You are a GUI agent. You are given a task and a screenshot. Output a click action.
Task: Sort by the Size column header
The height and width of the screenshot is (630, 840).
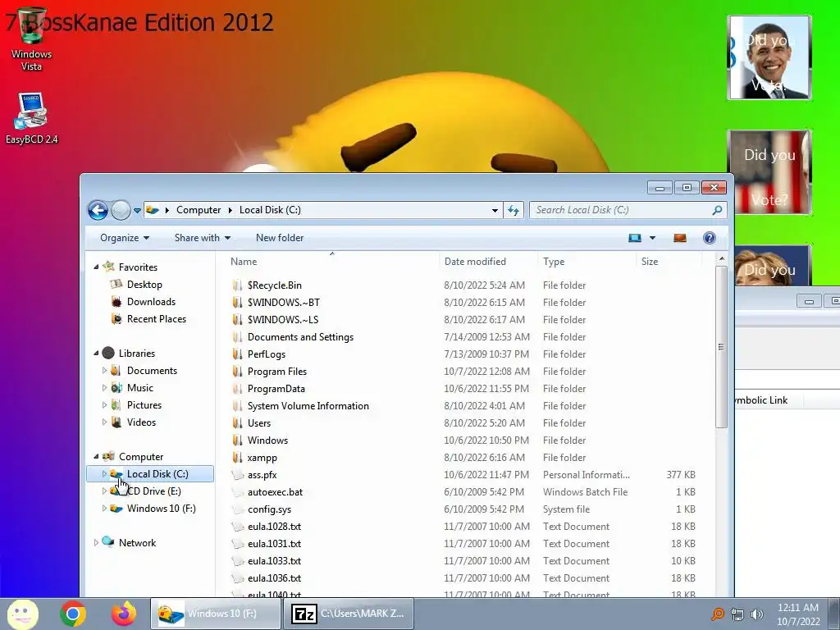pyautogui.click(x=650, y=262)
